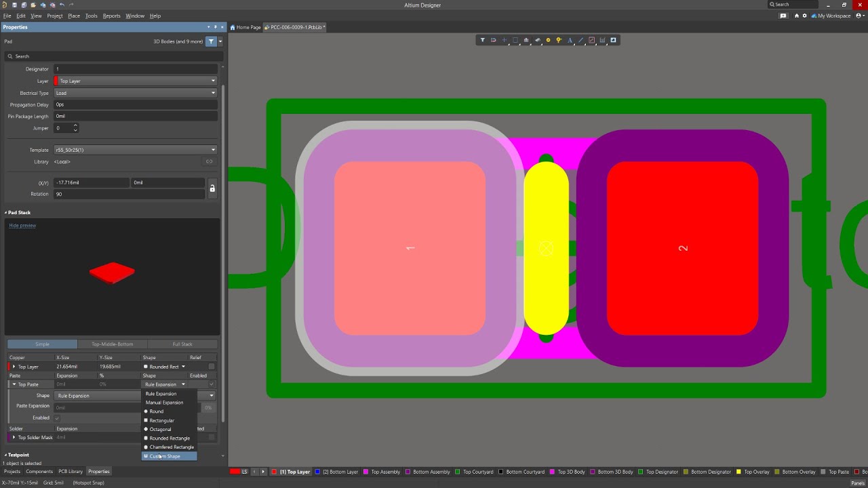Switch to the Top-Middle-Bottom tab

113,344
